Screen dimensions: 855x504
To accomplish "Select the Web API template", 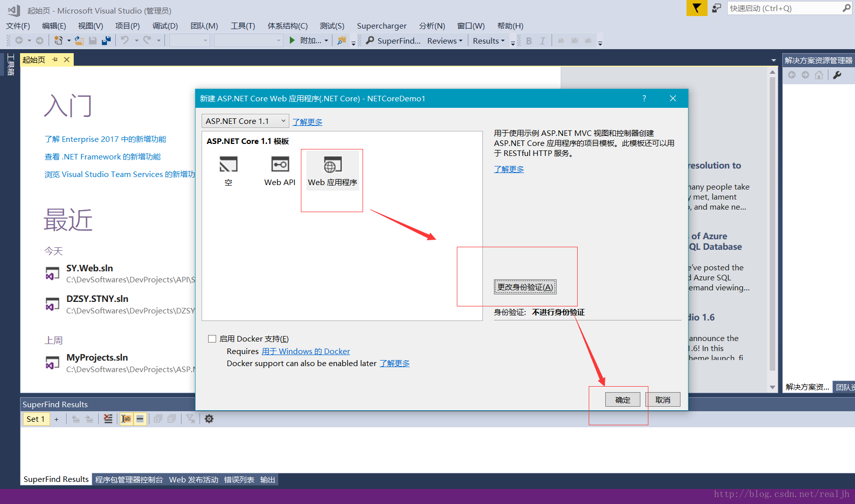I will [280, 171].
